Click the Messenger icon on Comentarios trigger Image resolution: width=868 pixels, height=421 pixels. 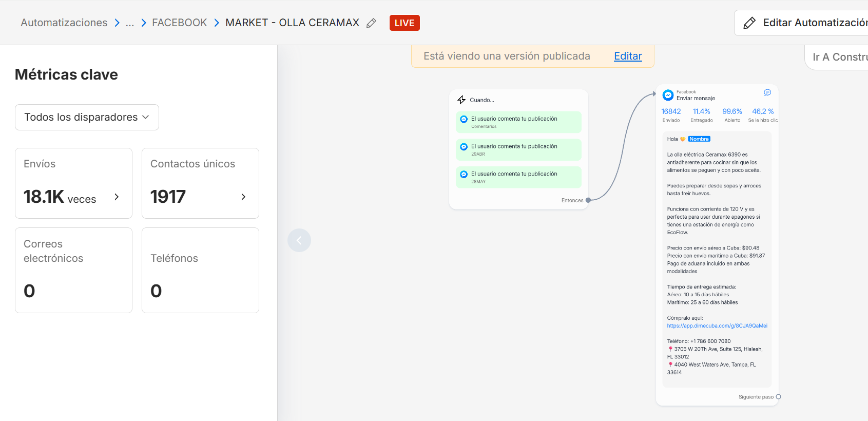[464, 119]
